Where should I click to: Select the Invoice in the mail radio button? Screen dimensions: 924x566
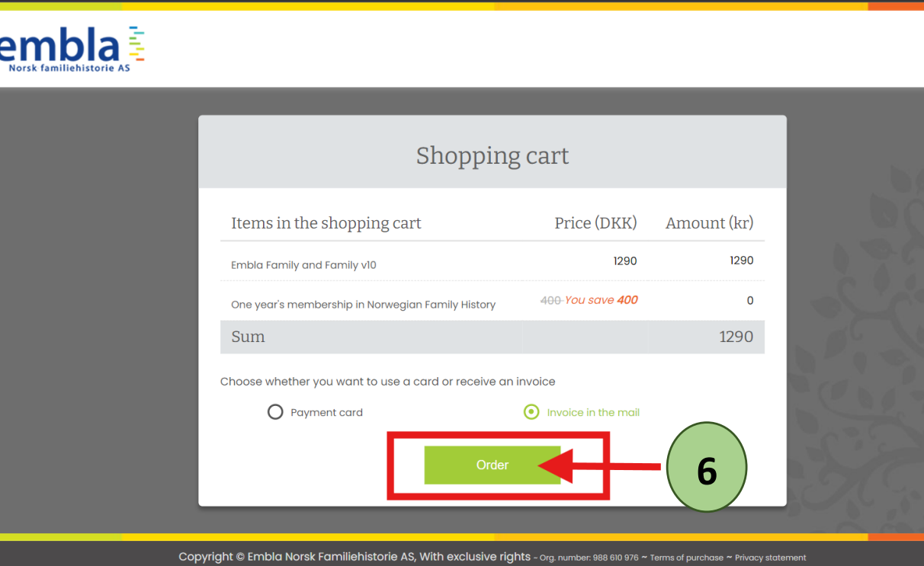coord(531,412)
